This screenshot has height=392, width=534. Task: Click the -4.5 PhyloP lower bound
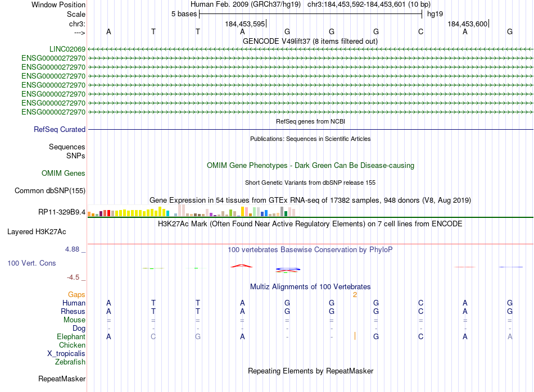coord(73,277)
